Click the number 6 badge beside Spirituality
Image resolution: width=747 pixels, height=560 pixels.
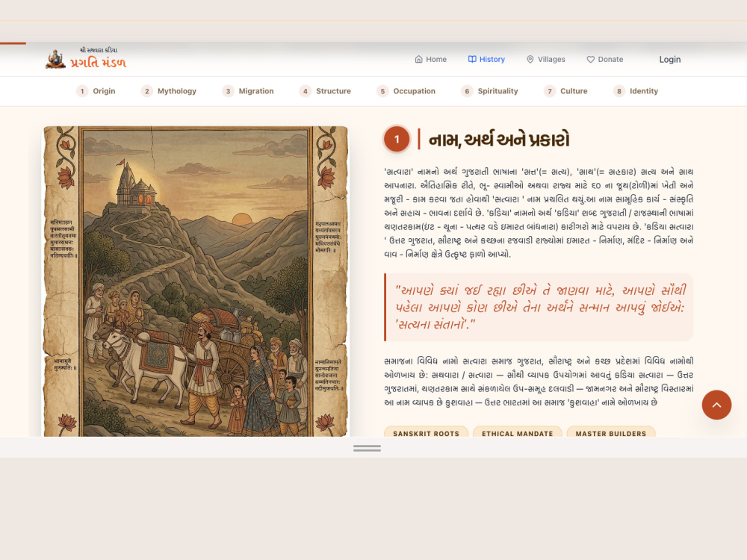point(467,91)
